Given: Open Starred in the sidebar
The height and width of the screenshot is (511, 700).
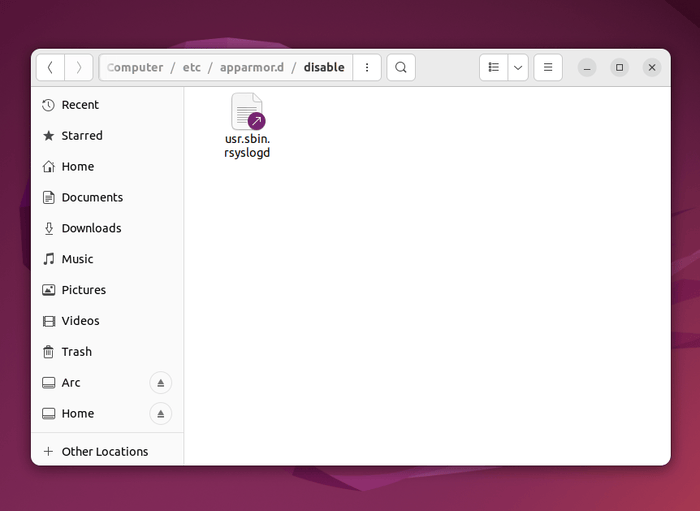Looking at the screenshot, I should (107, 136).
